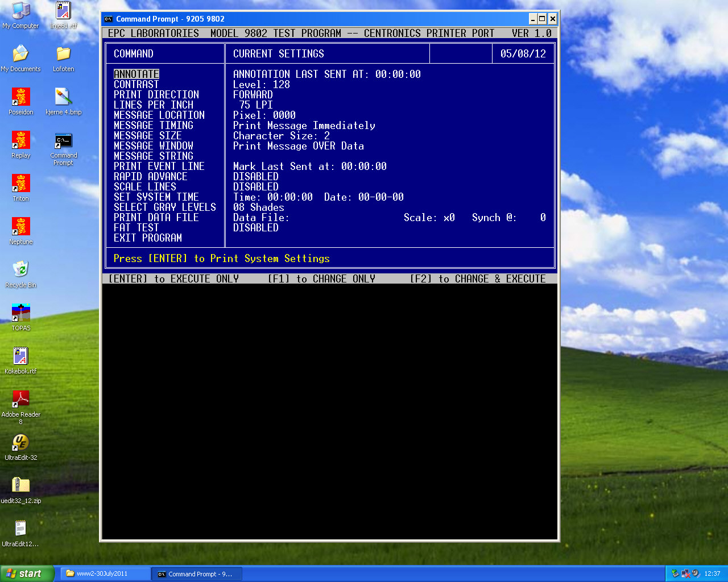Image resolution: width=728 pixels, height=582 pixels.
Task: Open Command Prompt window system menu icon
Action: (x=109, y=19)
